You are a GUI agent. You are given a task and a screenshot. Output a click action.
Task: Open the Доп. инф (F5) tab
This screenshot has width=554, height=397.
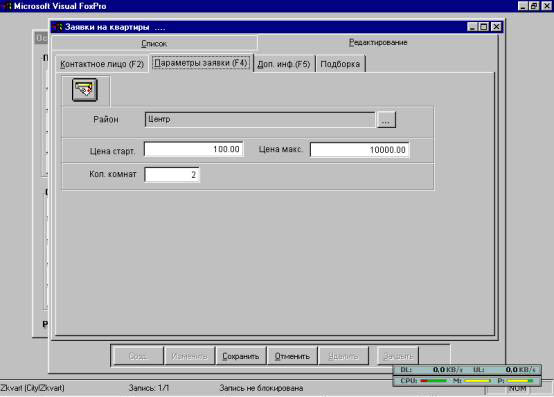tap(284, 64)
